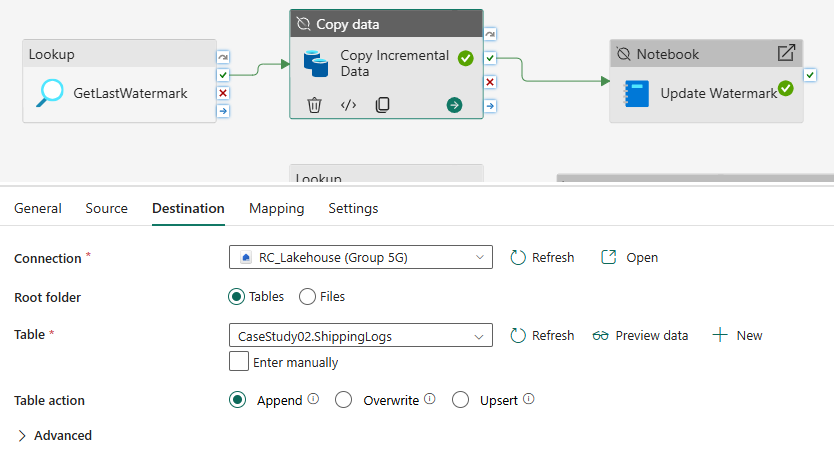Choose Overwrite table action
Image resolution: width=834 pixels, height=450 pixels.
click(344, 399)
